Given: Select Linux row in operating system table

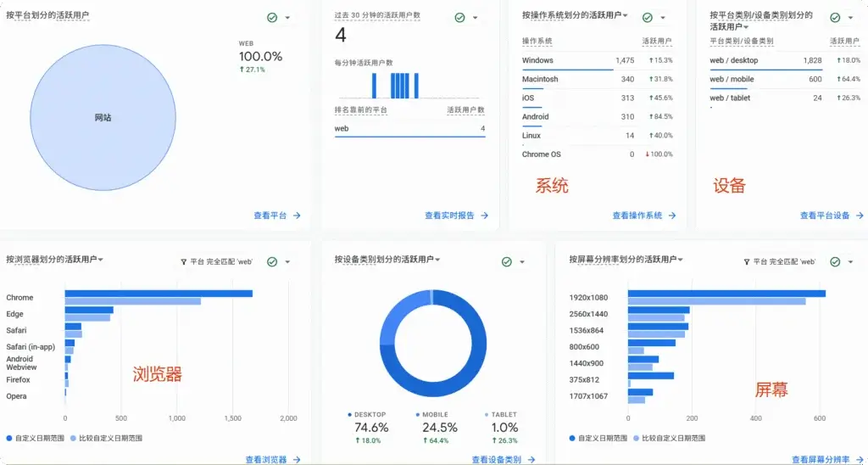Looking at the screenshot, I should click(598, 136).
